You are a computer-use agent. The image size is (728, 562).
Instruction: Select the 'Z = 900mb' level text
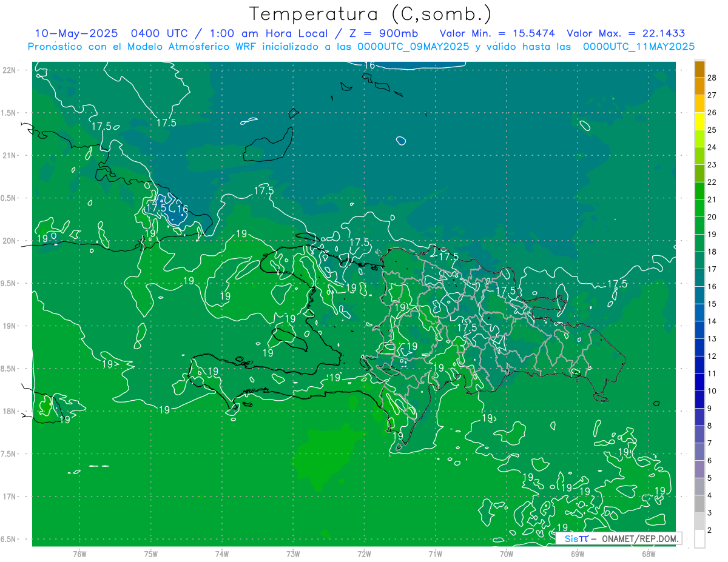(385, 33)
